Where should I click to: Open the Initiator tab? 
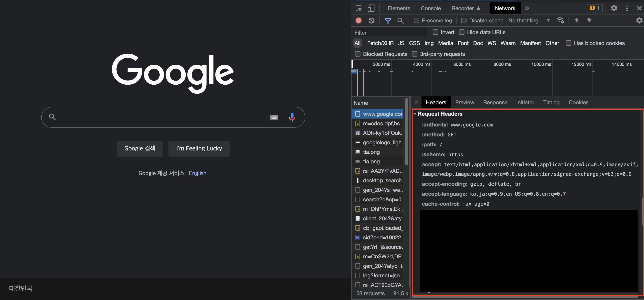[x=525, y=102]
